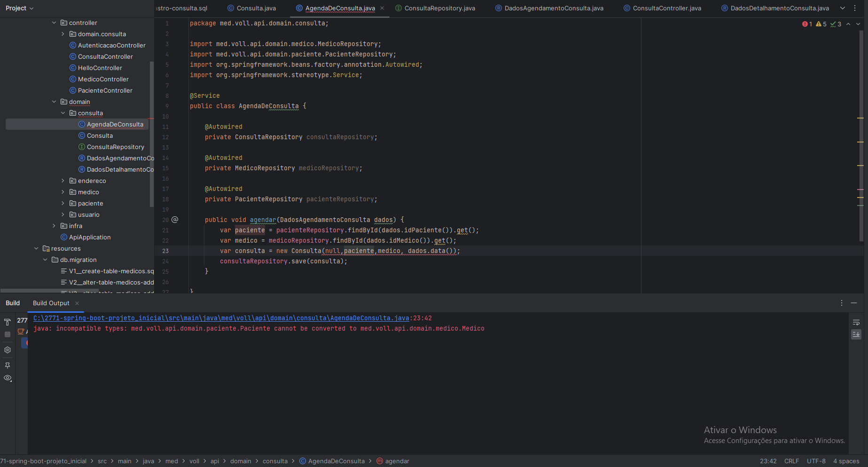Click the yellow warnings count indicator
The width and height of the screenshot is (868, 467).
point(821,24)
